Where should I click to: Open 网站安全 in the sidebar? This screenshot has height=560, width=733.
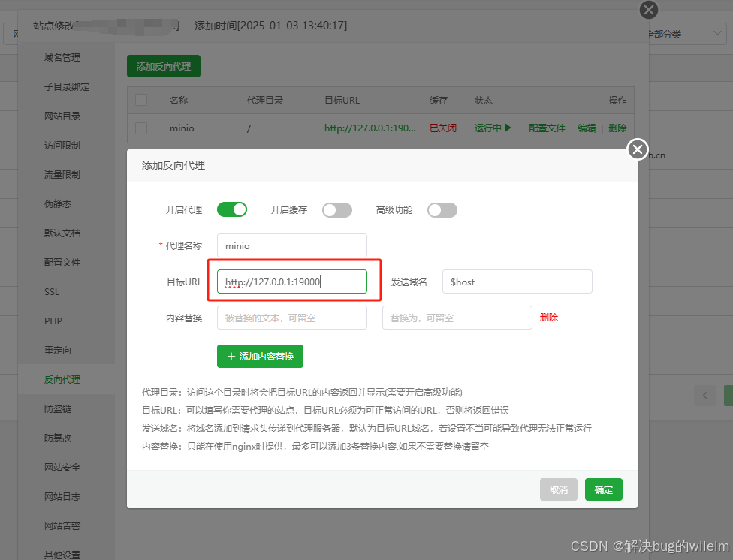(x=62, y=468)
